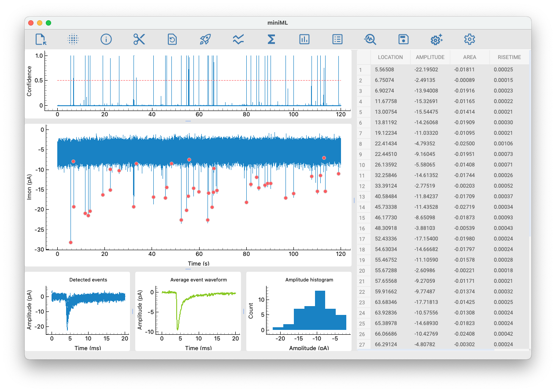
Task: Click the wavy lines trace icon
Action: (x=238, y=39)
